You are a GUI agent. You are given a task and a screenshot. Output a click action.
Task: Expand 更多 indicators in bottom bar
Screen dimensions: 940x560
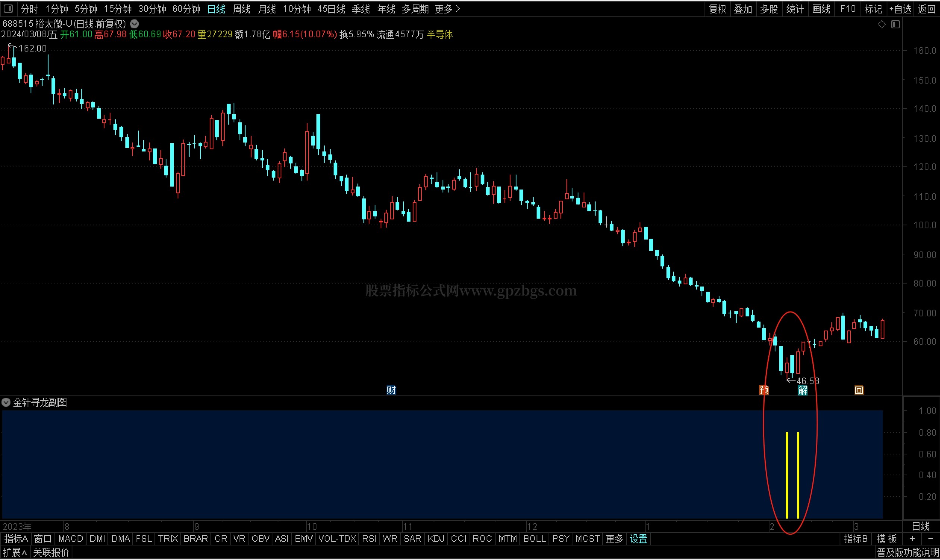pos(614,539)
